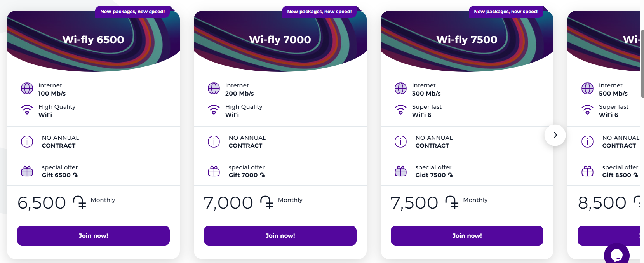Click the WiFi 6 icon in Wi-fly 7500 card
The height and width of the screenshot is (263, 644).
click(x=400, y=110)
